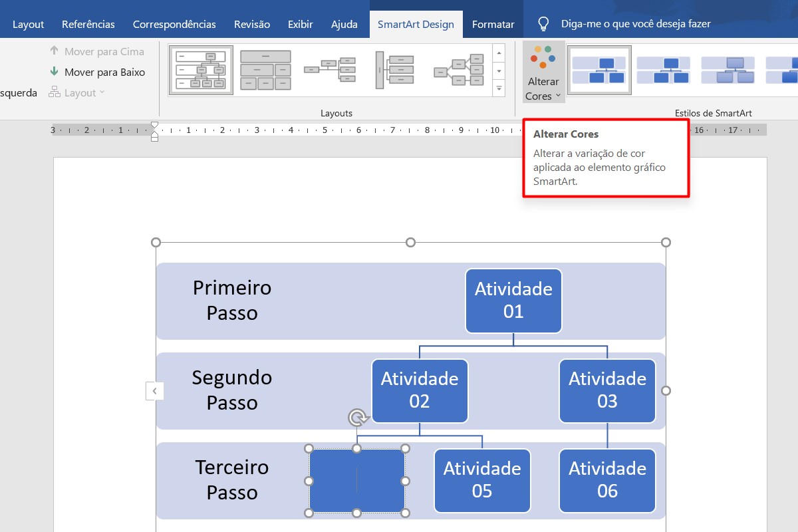Click the Primeiro Passo label

(232, 300)
